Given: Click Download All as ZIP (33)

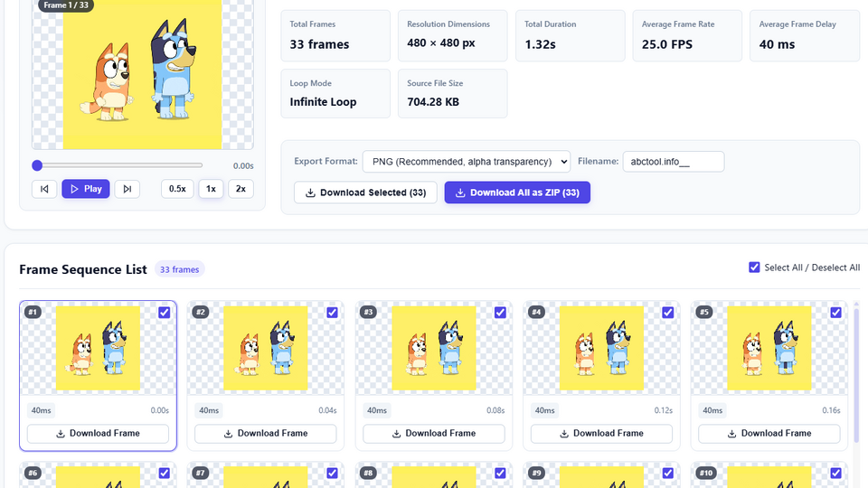Looking at the screenshot, I should (517, 192).
